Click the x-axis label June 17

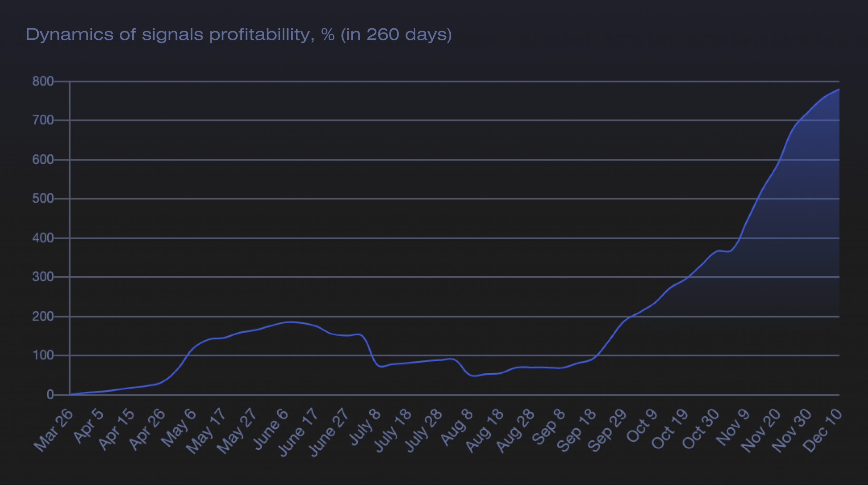298,432
